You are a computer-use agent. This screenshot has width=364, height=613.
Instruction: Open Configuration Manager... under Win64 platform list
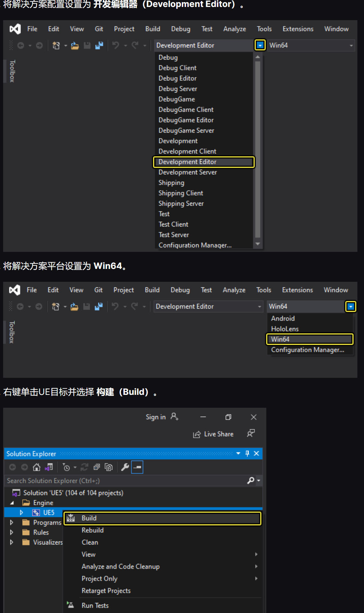pos(310,350)
